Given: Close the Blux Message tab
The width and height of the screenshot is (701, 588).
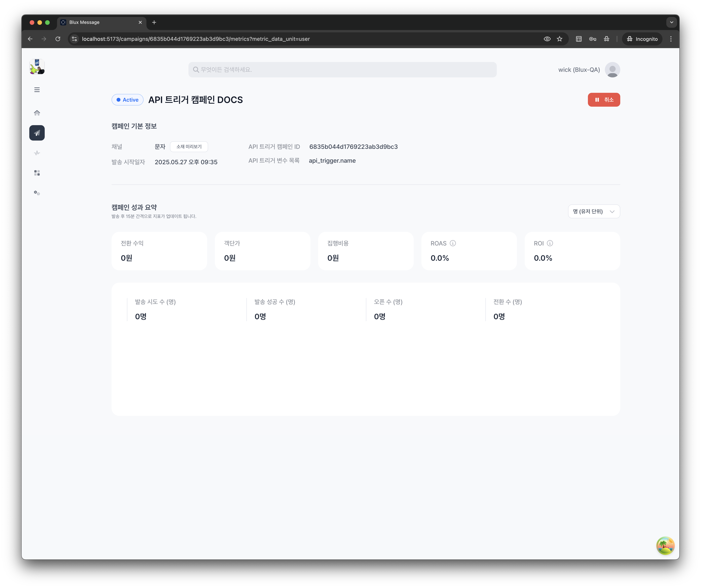Looking at the screenshot, I should click(140, 22).
